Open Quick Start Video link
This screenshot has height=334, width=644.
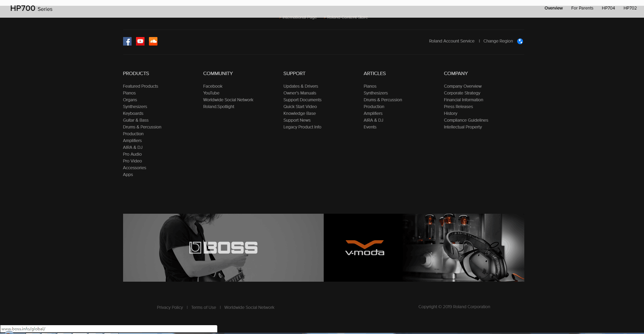point(300,107)
